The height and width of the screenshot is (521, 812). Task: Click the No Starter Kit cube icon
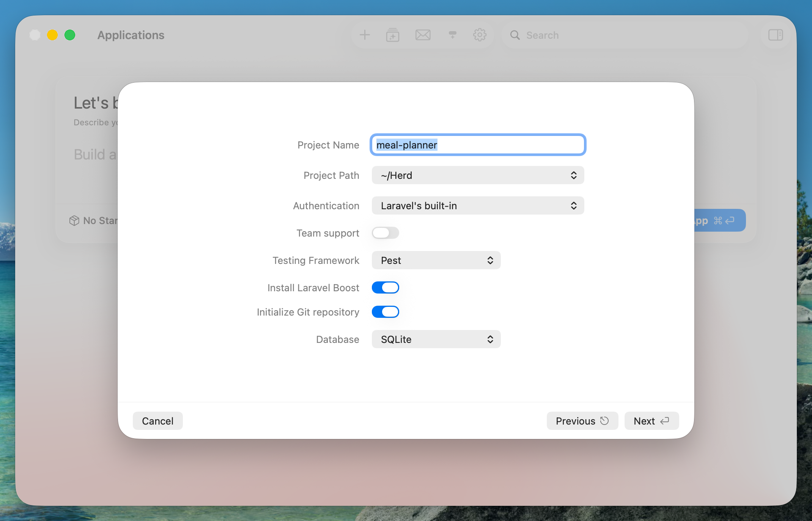pos(74,221)
